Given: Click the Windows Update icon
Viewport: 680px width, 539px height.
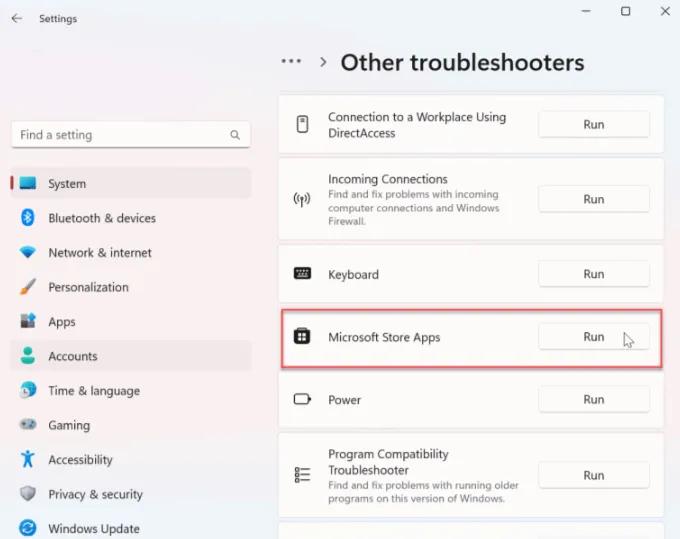Looking at the screenshot, I should (x=28, y=528).
